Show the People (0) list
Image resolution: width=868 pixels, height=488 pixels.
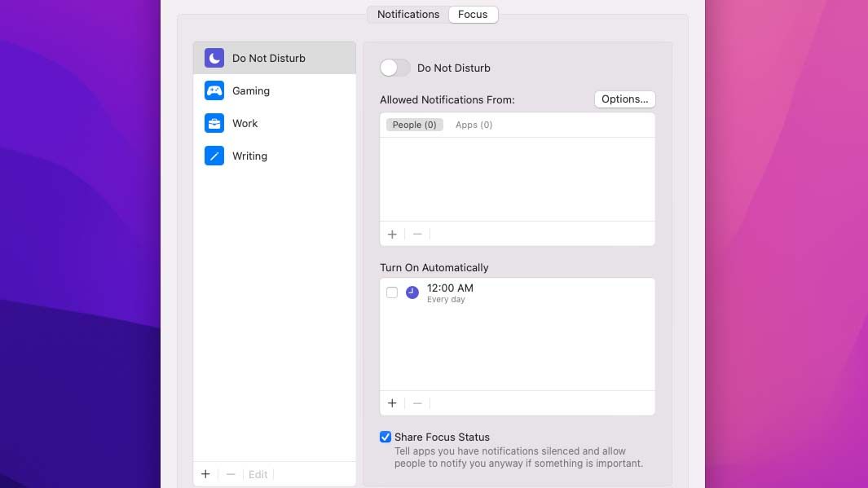[414, 125]
